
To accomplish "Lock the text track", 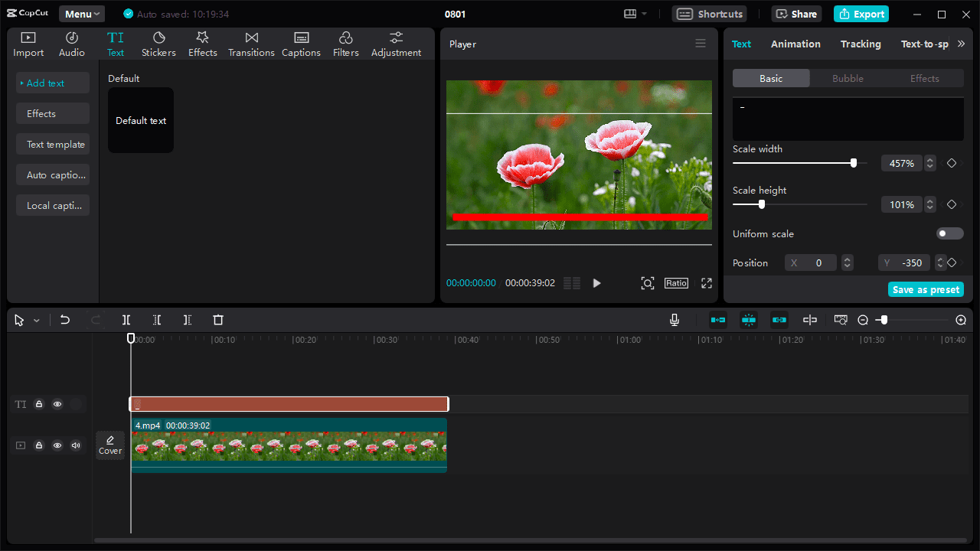I will [x=39, y=404].
